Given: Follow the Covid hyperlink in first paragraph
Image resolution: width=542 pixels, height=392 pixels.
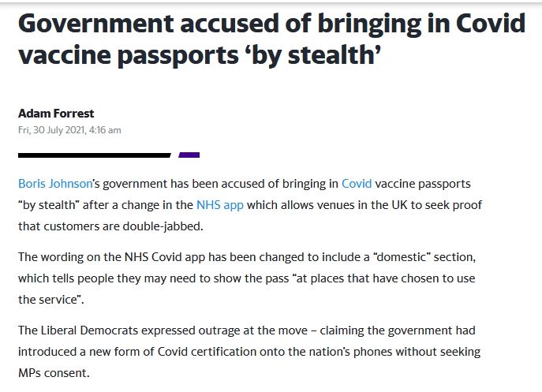Looking at the screenshot, I should (x=357, y=184).
